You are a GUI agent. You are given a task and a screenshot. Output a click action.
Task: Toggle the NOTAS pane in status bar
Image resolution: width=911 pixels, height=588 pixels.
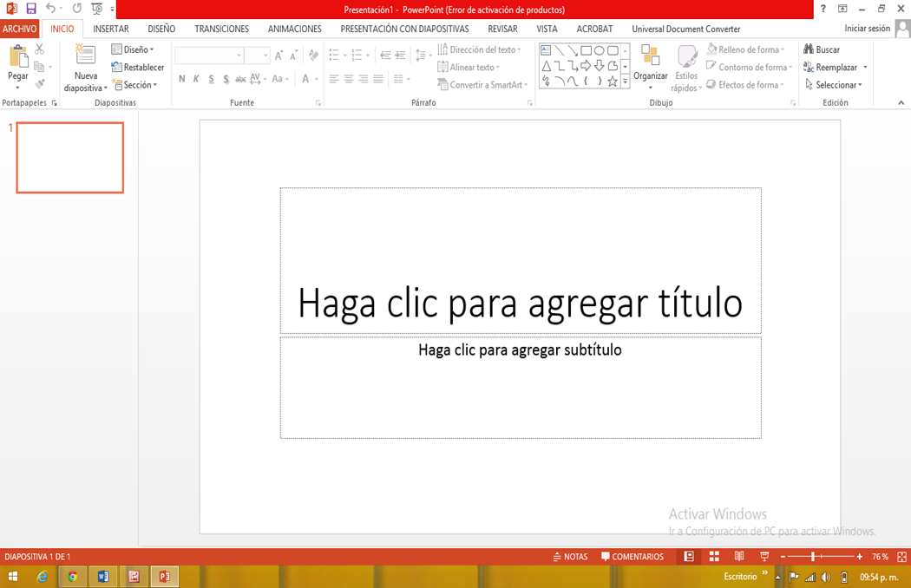pyautogui.click(x=570, y=557)
